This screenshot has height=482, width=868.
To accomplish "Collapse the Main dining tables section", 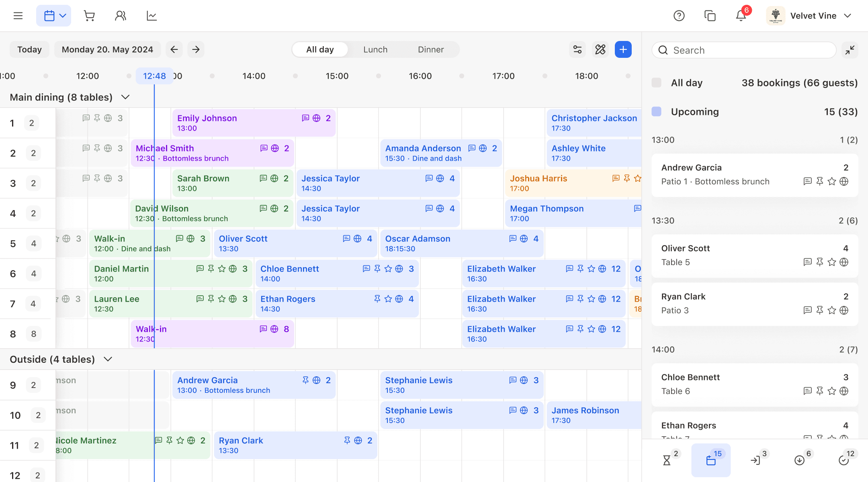I will click(x=125, y=97).
